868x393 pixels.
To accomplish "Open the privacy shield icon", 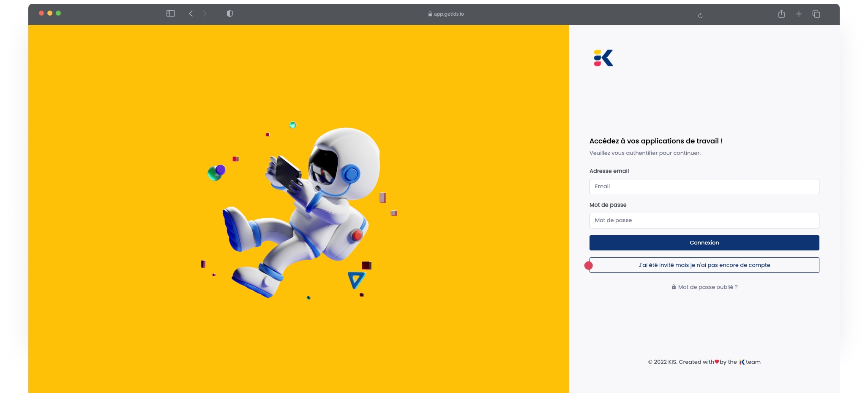I will pos(230,14).
